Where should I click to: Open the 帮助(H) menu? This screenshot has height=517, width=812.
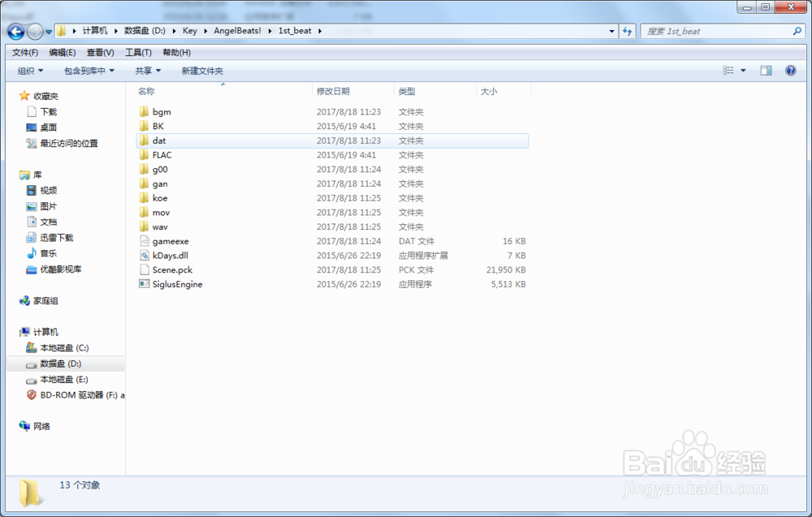176,52
